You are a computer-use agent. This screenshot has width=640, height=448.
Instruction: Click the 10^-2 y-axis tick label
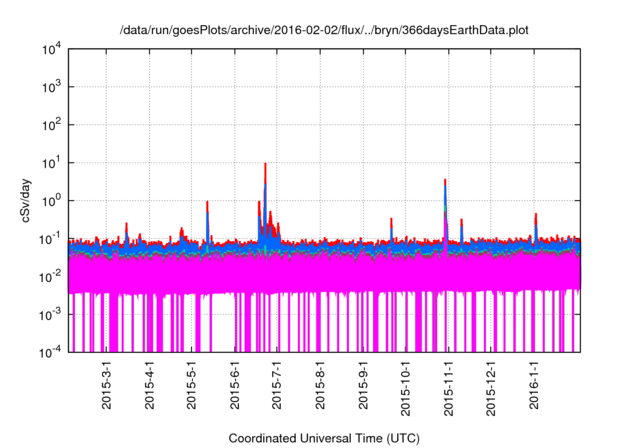(51, 277)
